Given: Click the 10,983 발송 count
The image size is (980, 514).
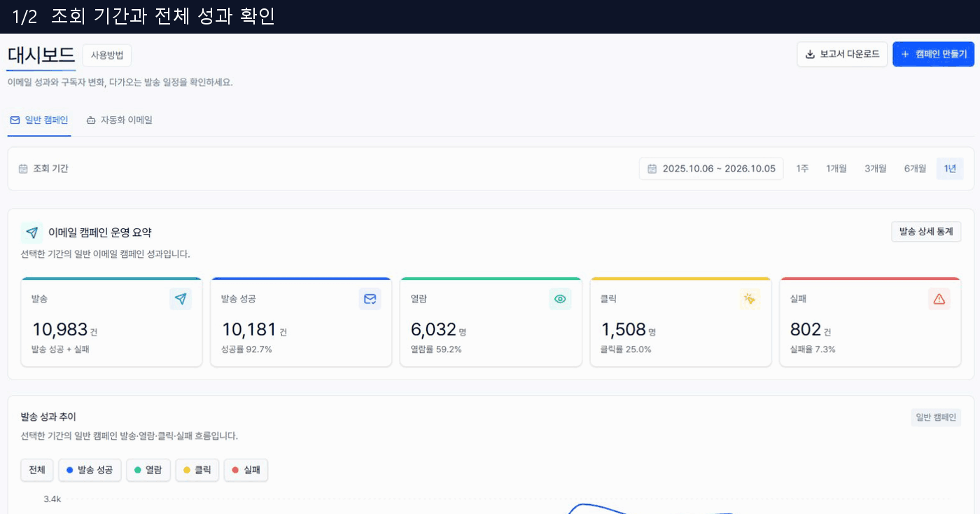Looking at the screenshot, I should click(59, 330).
